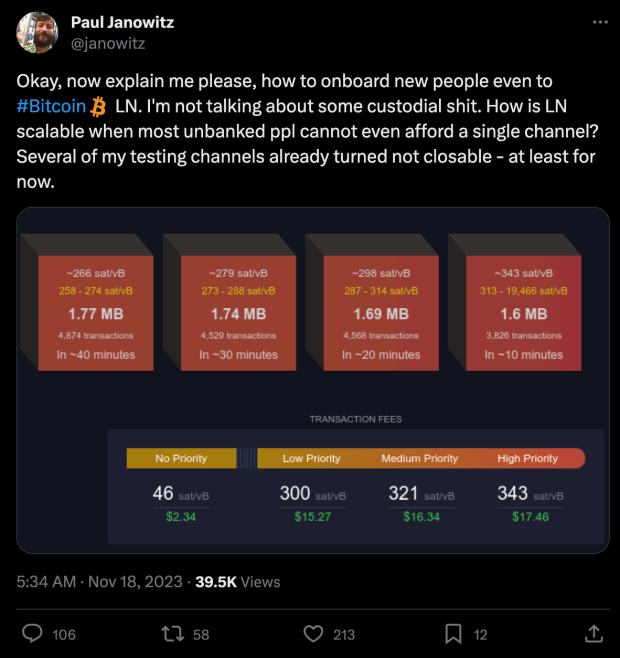Click the share upload icon
620x658 pixels.
[592, 633]
